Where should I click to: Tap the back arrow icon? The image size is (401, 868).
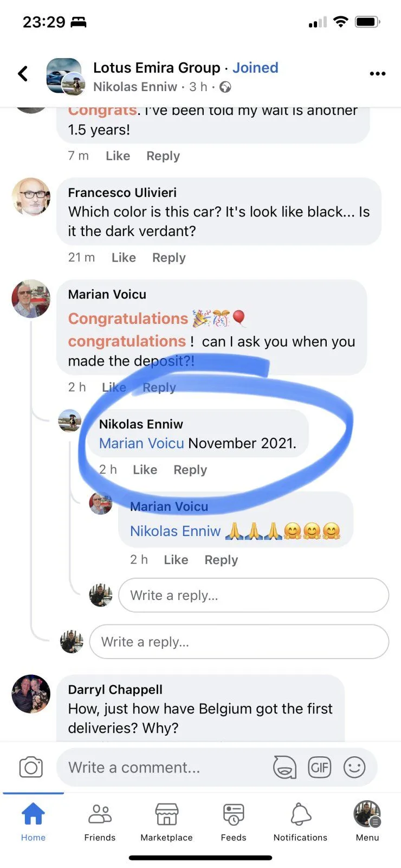(23, 74)
